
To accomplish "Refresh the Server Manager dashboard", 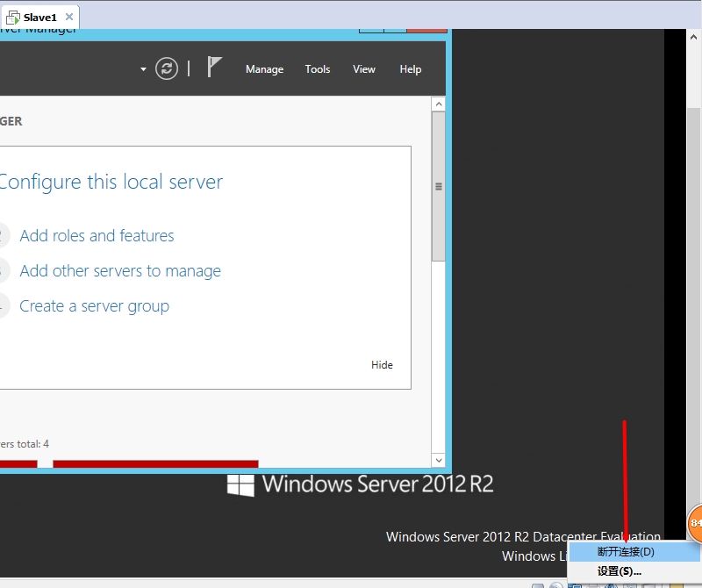I will 167,69.
